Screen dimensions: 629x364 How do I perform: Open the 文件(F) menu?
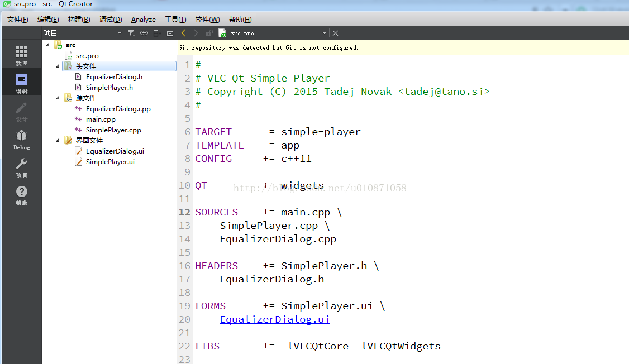point(18,19)
